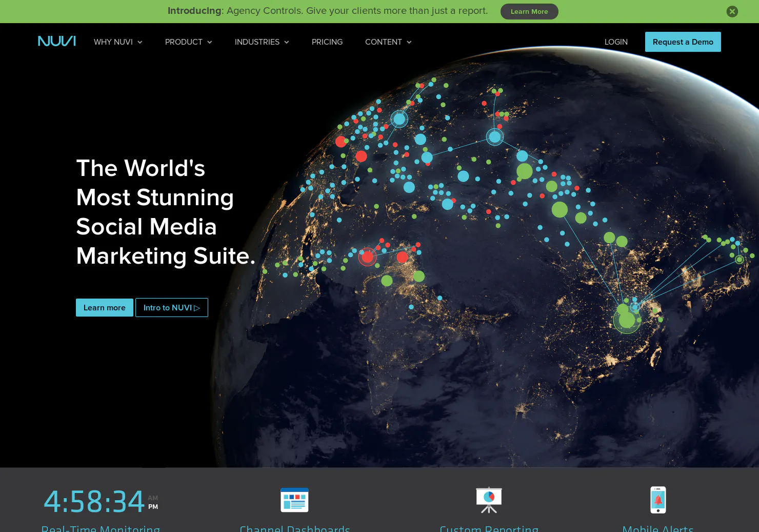The height and width of the screenshot is (532, 759).
Task: Click the Custom Reporting easel chart icon
Action: [x=489, y=500]
